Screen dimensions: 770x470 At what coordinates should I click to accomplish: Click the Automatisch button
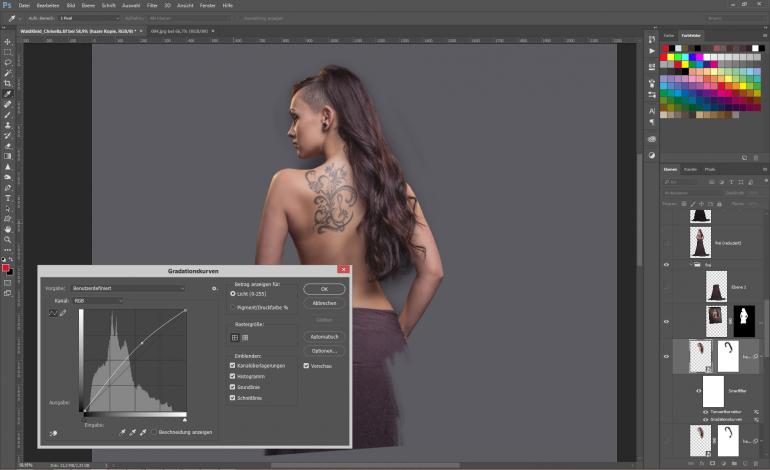[324, 337]
